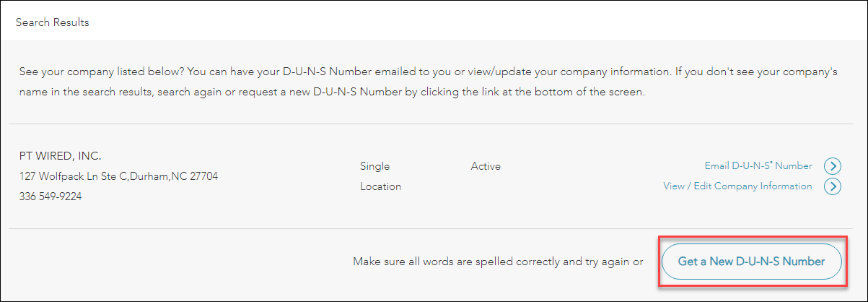Click the word Single in the result row

coord(374,167)
